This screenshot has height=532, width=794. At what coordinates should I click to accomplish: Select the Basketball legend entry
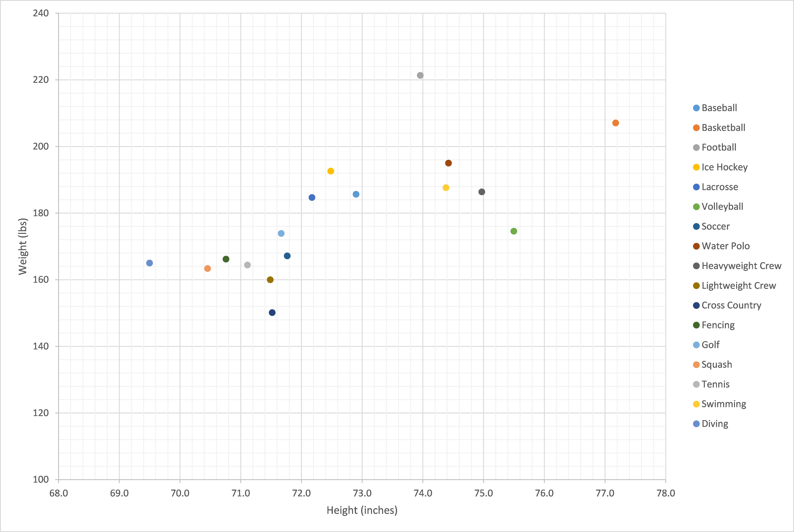point(719,128)
